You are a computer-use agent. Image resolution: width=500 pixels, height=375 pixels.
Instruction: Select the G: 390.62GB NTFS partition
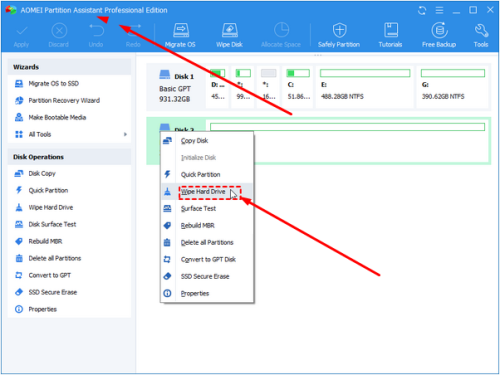453,86
